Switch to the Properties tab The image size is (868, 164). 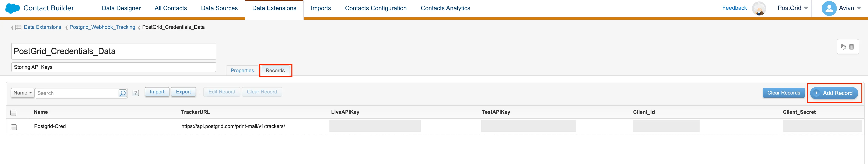click(242, 70)
